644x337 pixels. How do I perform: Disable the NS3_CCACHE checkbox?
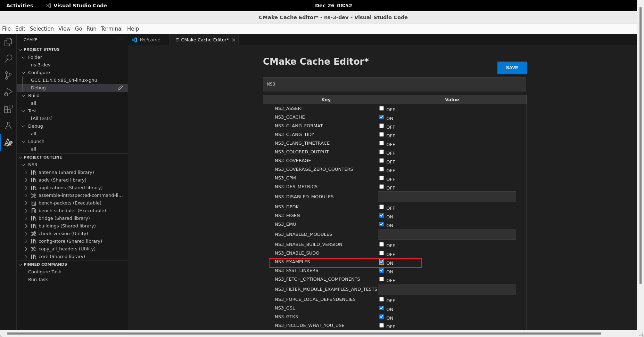(381, 117)
